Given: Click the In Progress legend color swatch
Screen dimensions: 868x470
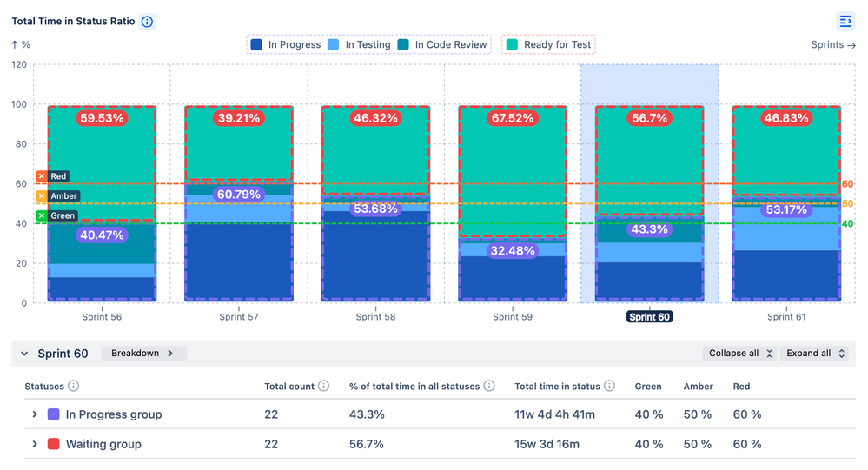Looking at the screenshot, I should (x=256, y=45).
